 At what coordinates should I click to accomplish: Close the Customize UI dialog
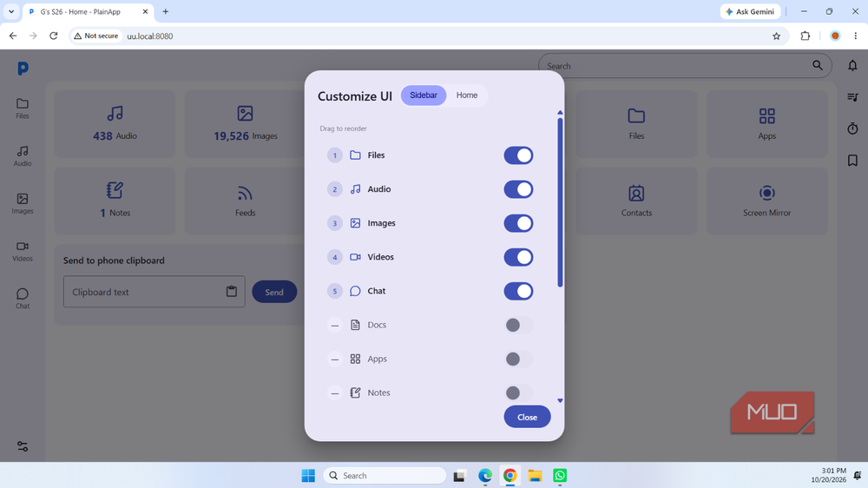527,417
